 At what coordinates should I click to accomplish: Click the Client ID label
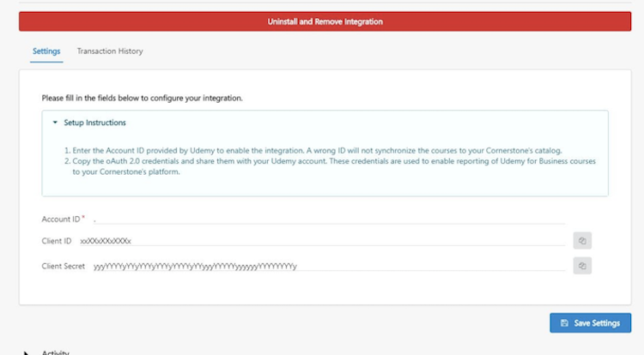(57, 241)
